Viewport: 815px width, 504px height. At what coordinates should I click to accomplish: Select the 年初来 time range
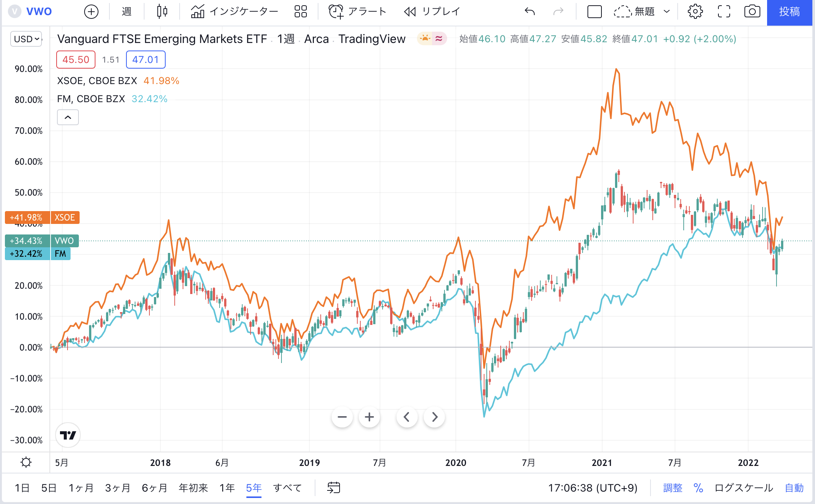[194, 488]
